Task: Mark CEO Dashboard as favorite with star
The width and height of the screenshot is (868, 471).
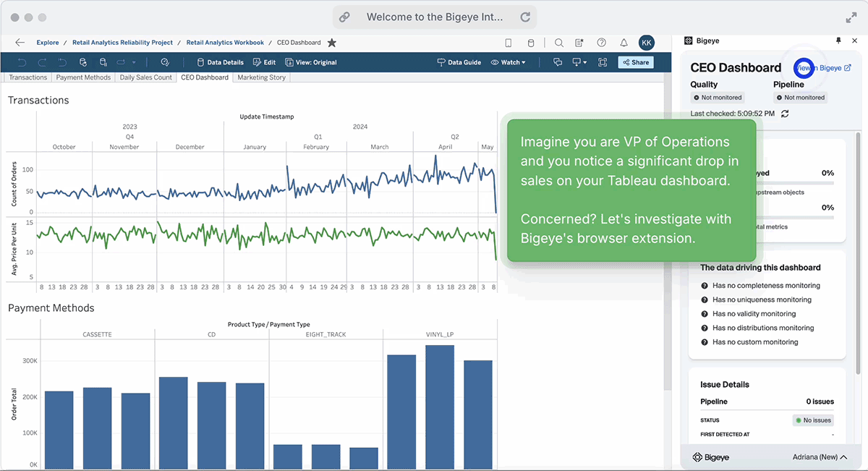Action: 332,43
